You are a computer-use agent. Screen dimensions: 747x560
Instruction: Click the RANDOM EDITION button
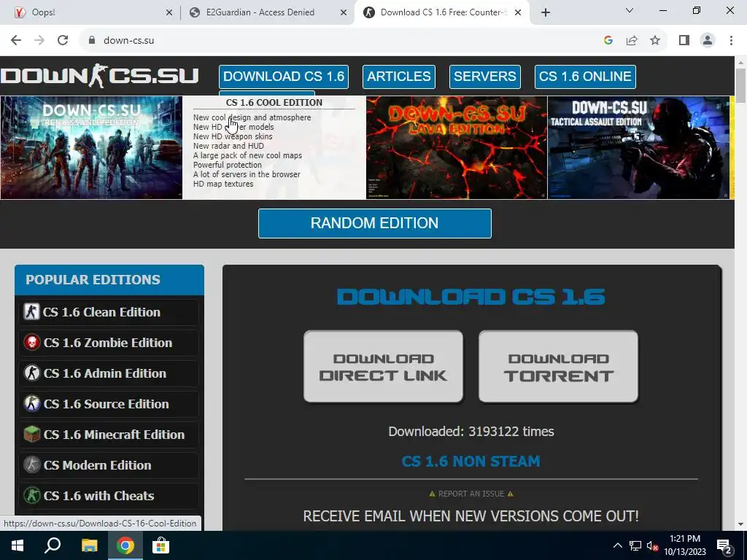374,223
